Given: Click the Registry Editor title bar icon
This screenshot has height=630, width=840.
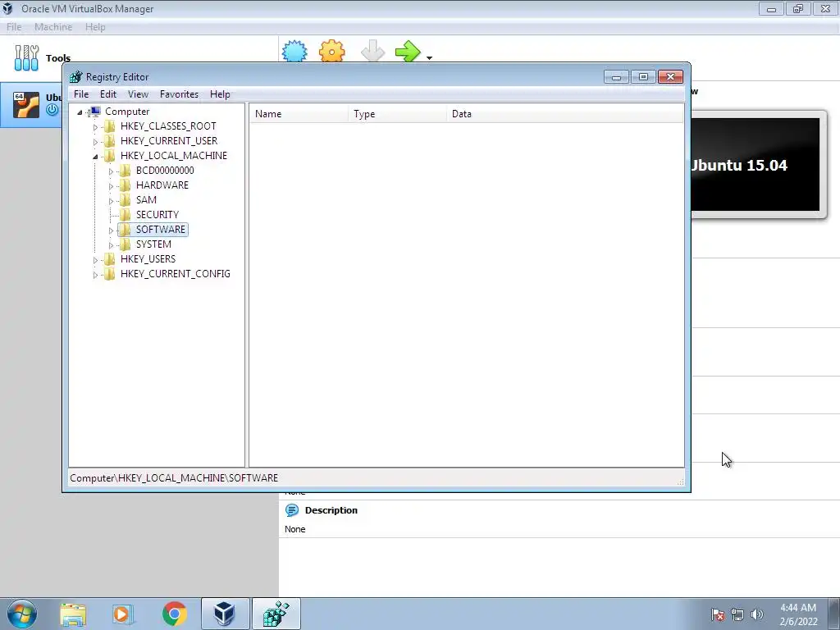Looking at the screenshot, I should point(76,76).
